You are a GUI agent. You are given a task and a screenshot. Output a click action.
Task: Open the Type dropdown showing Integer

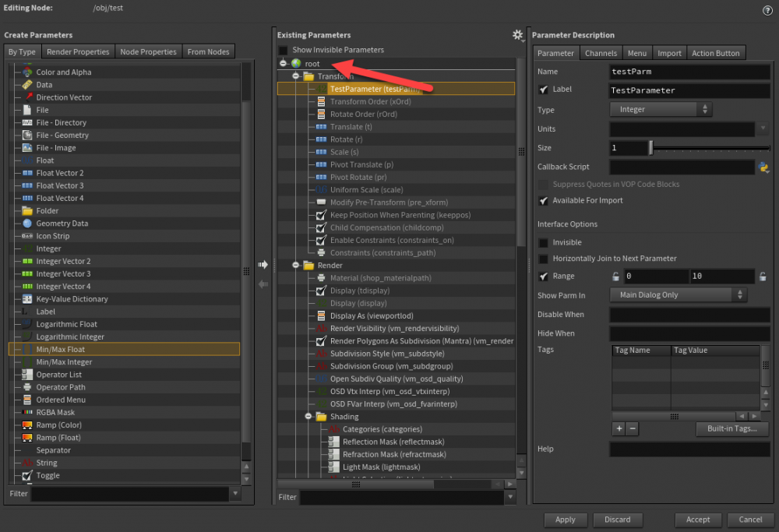pyautogui.click(x=660, y=110)
